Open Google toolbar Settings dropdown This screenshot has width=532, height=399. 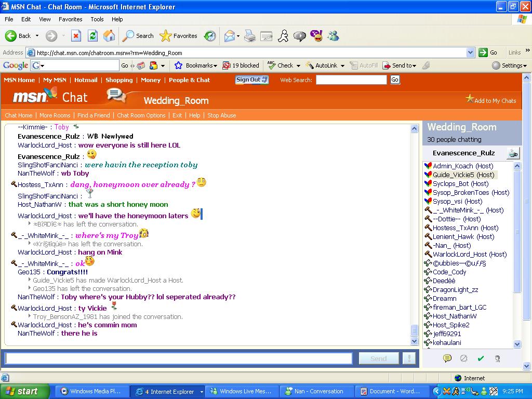pyautogui.click(x=509, y=65)
